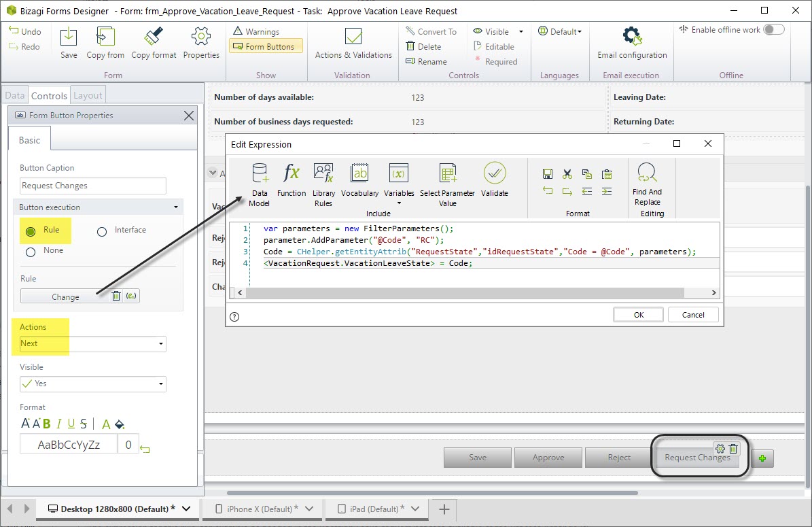Click Select Parameter Value
Image resolution: width=812 pixels, height=527 pixels.
pyautogui.click(x=447, y=184)
